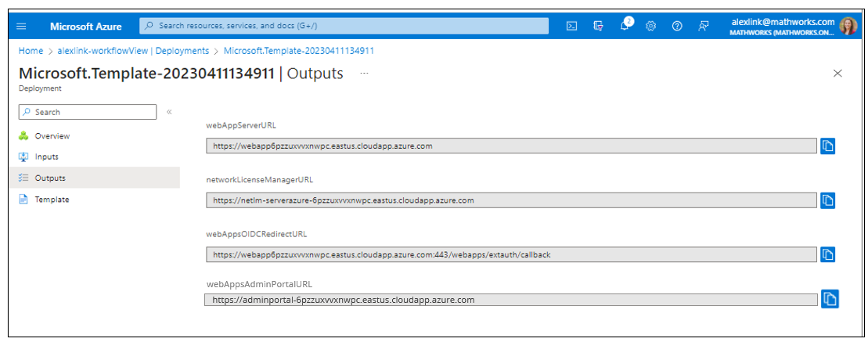Click the page title Microsoft.Template-20230411134911 | Outputs

pos(181,74)
